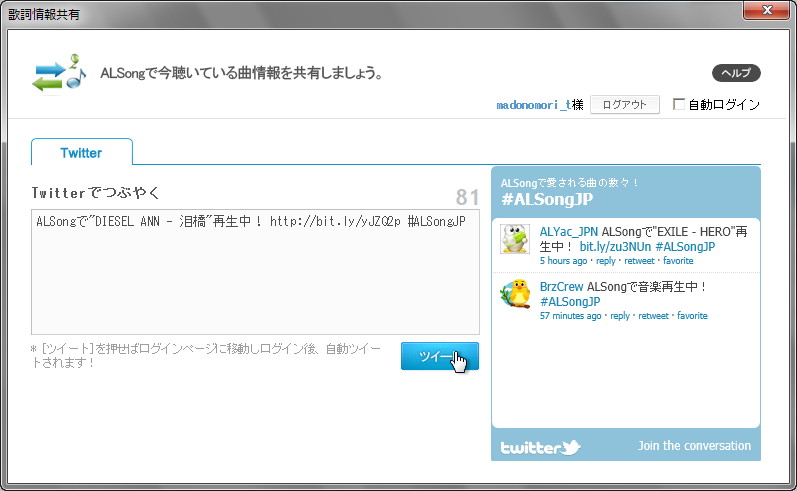Favorite the ALYac_JPN tweet
This screenshot has height=491, width=797.
tap(678, 261)
